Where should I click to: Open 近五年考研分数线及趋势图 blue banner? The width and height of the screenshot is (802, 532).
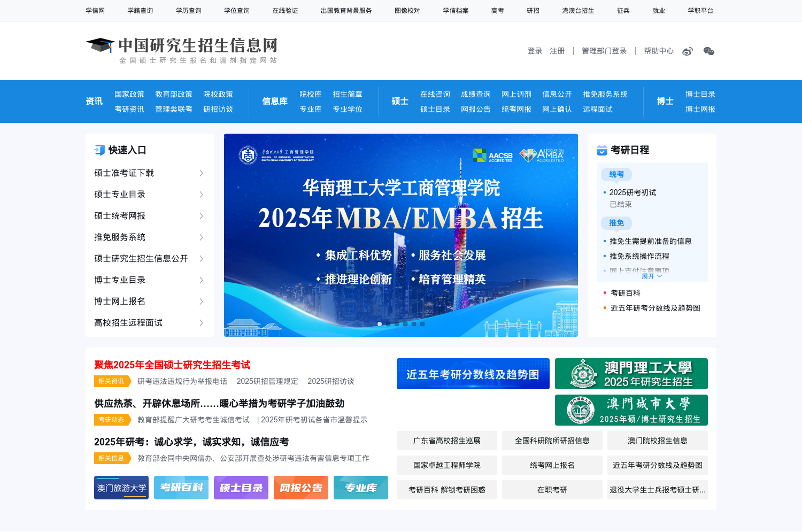(x=473, y=374)
